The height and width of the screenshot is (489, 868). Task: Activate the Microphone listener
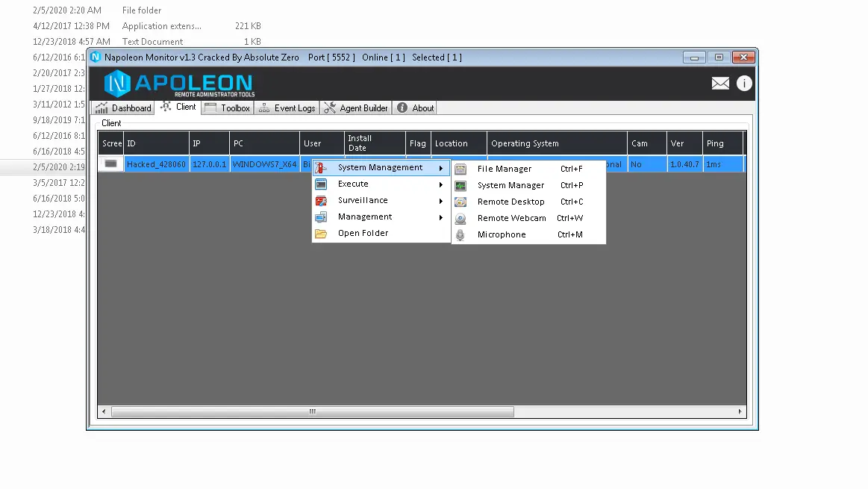[x=502, y=234]
